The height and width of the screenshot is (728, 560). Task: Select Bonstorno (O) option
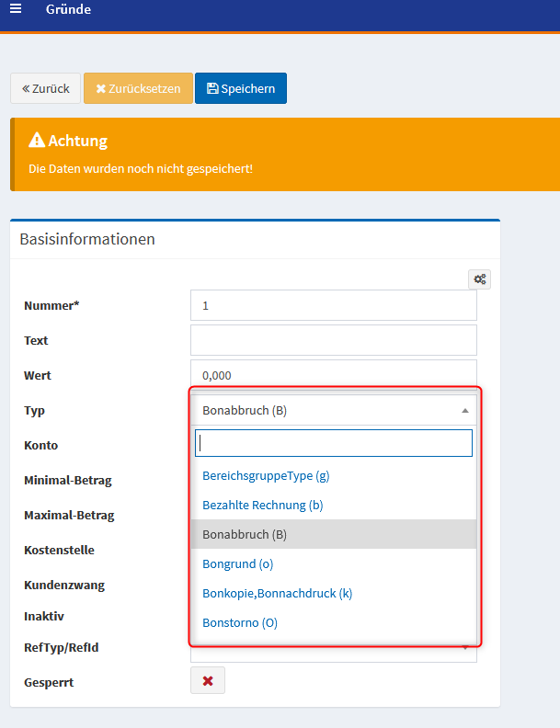(x=239, y=622)
